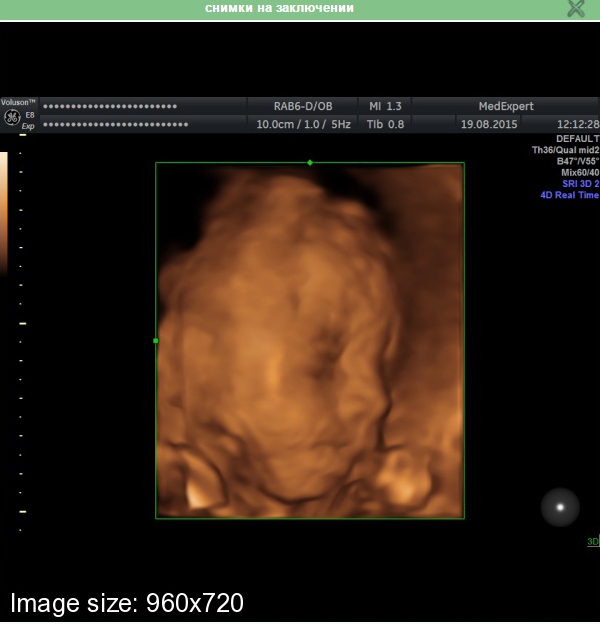Select green diamond handle atop render box
Screen dimensions: 600x624
310,162
